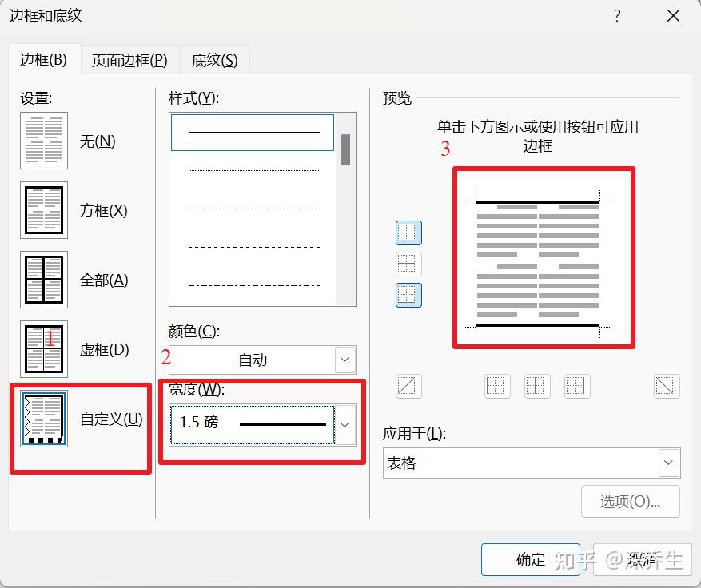
Task: Toggle the diagonal up border button
Action: [x=408, y=386]
